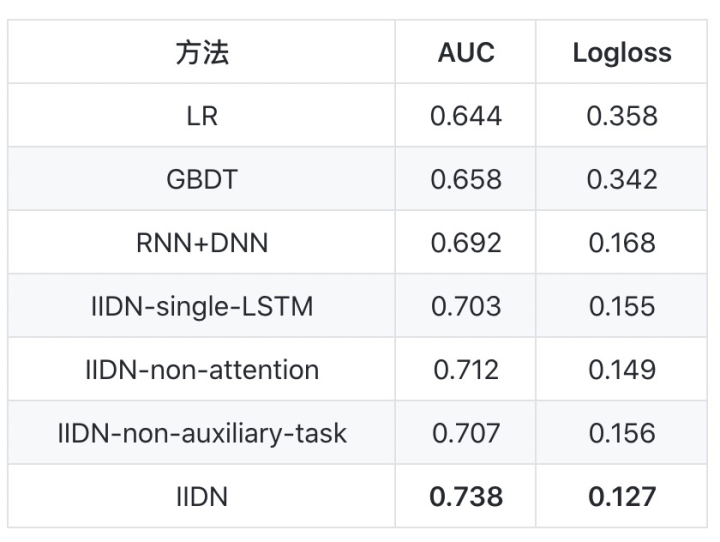Click the Logloss value 0.168
This screenshot has height=542, width=720.
pos(622,243)
